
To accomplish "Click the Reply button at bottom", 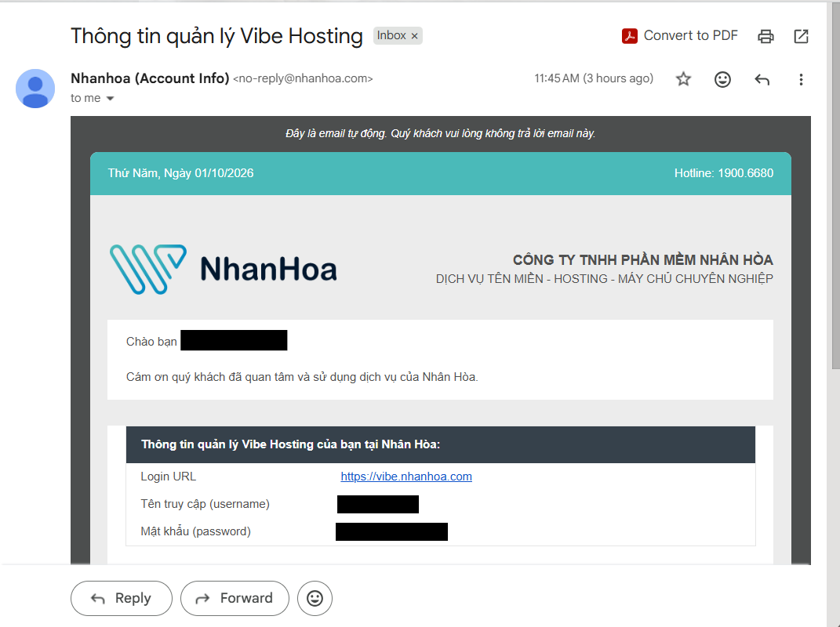I will point(122,598).
